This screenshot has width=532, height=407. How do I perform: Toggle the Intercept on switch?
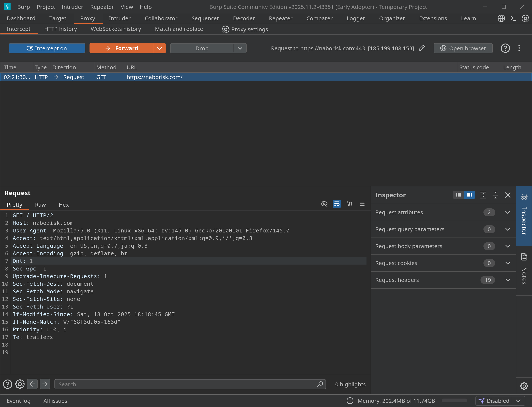coord(47,48)
